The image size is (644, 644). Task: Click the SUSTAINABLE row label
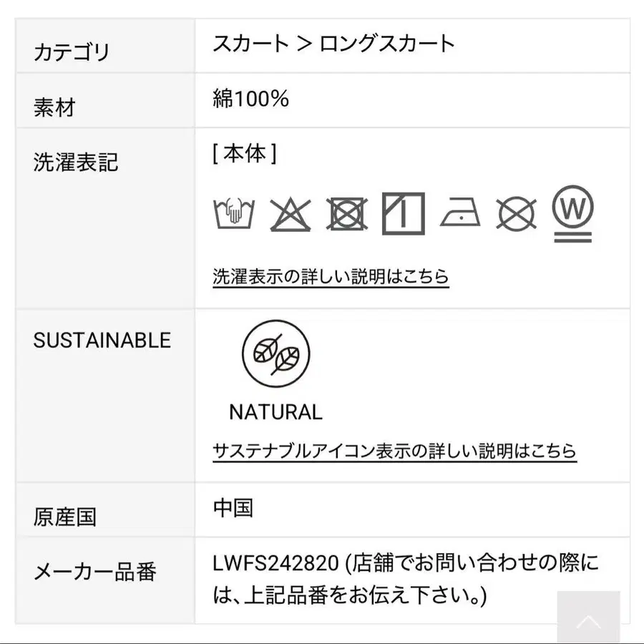(x=102, y=341)
